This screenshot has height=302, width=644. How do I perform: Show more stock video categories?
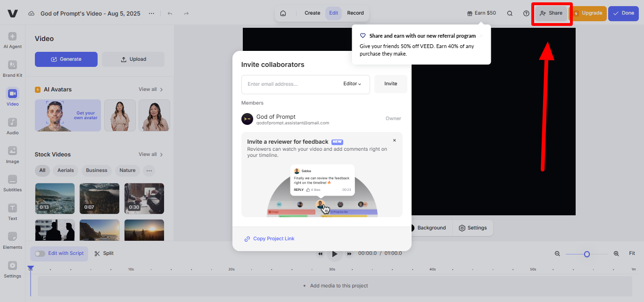[149, 171]
